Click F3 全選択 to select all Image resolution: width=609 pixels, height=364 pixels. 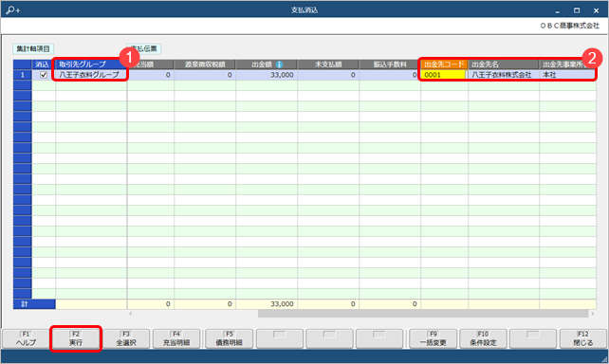(126, 338)
